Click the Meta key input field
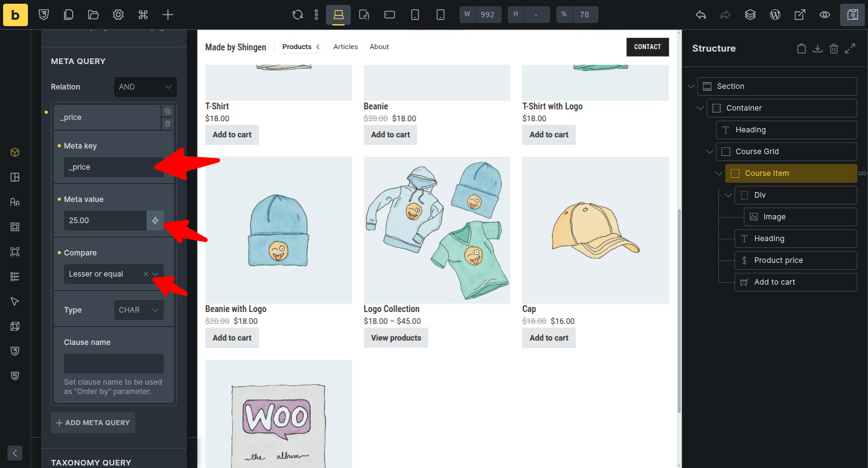Screen dimensions: 868x468 (x=114, y=167)
